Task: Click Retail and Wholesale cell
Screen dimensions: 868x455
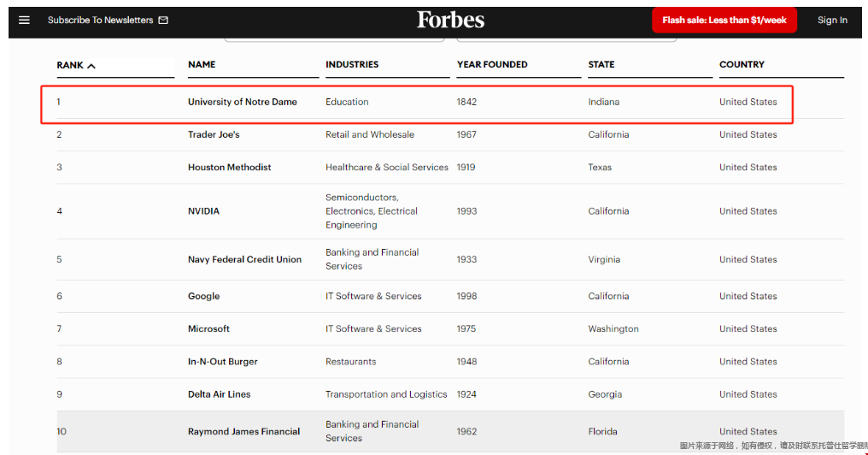Action: pyautogui.click(x=370, y=134)
